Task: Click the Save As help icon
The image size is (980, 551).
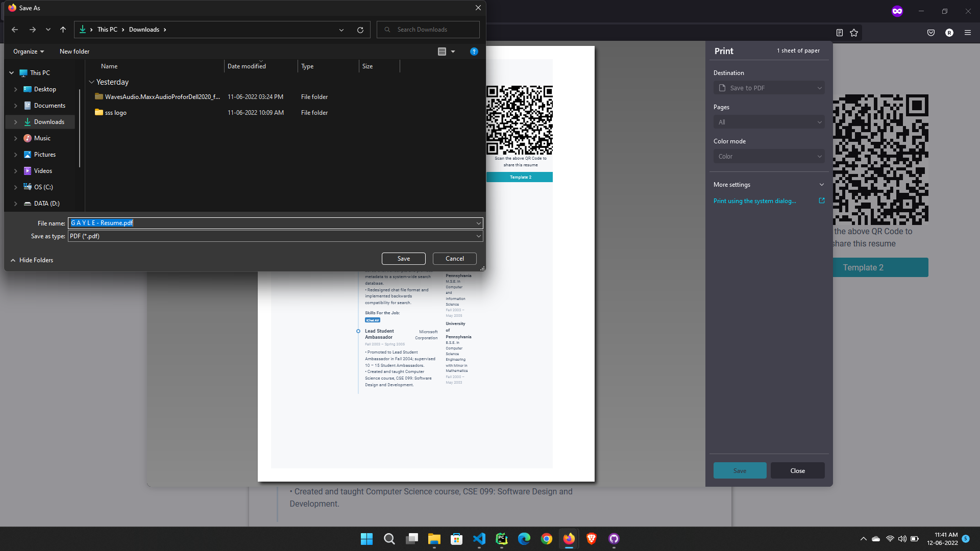Action: click(x=474, y=52)
